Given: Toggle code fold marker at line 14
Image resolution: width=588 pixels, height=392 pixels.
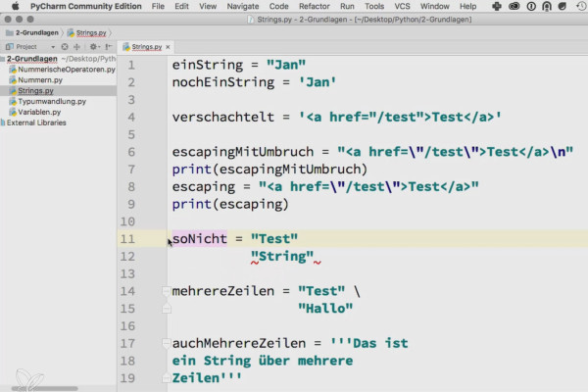Looking at the screenshot, I should 167,291.
